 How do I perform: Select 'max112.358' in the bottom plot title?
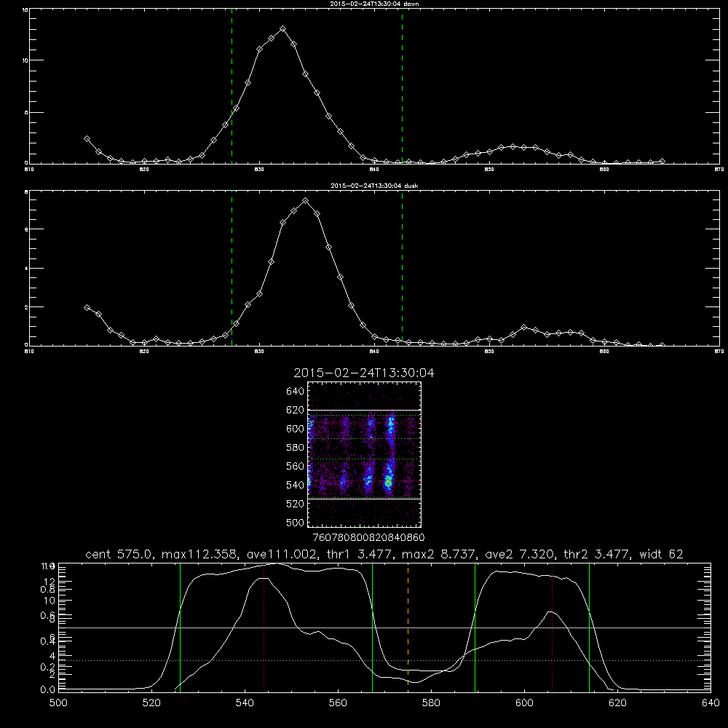[200, 554]
